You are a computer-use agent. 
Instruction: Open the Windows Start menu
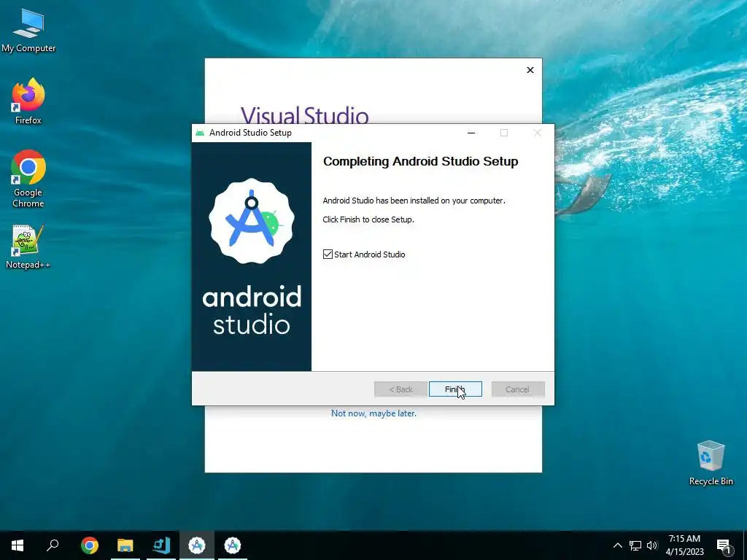click(x=18, y=545)
